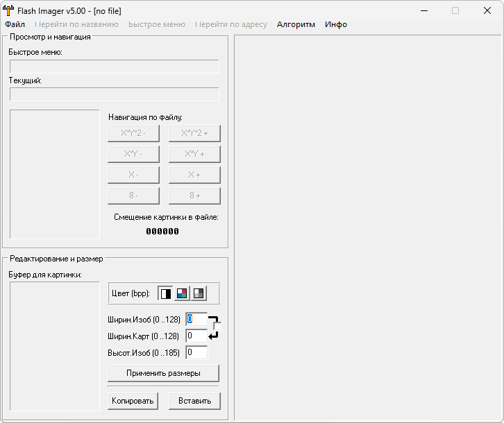Open the Перейти по адресу menu
Viewport: 504px width, 423px height.
coord(231,24)
